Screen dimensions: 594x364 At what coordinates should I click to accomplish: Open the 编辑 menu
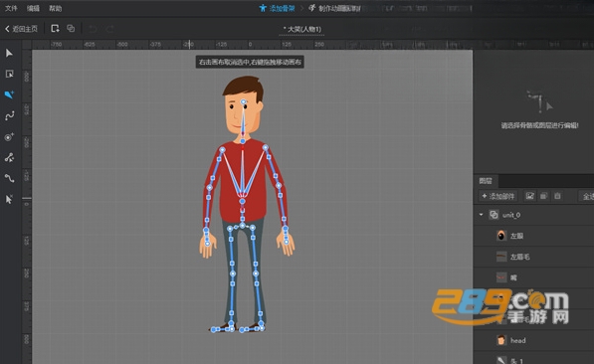[33, 8]
